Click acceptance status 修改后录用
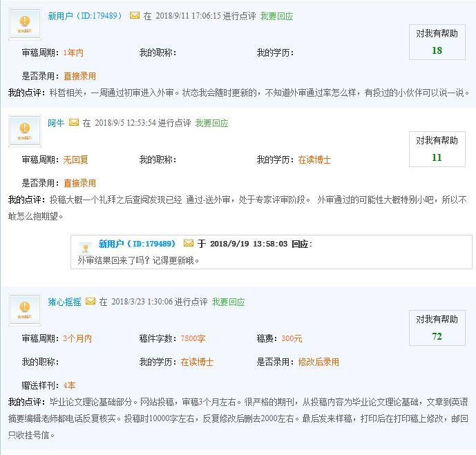Viewport: 476px width, 455px height. click(318, 362)
